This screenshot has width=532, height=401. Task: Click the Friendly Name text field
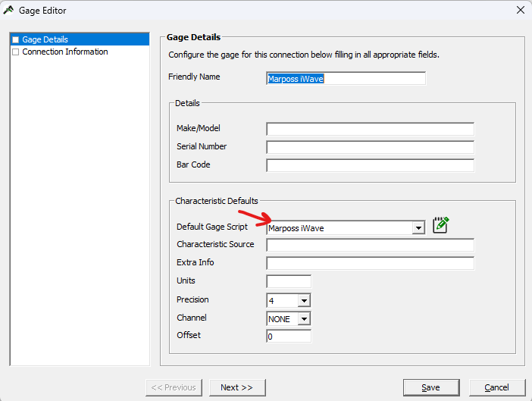point(346,79)
